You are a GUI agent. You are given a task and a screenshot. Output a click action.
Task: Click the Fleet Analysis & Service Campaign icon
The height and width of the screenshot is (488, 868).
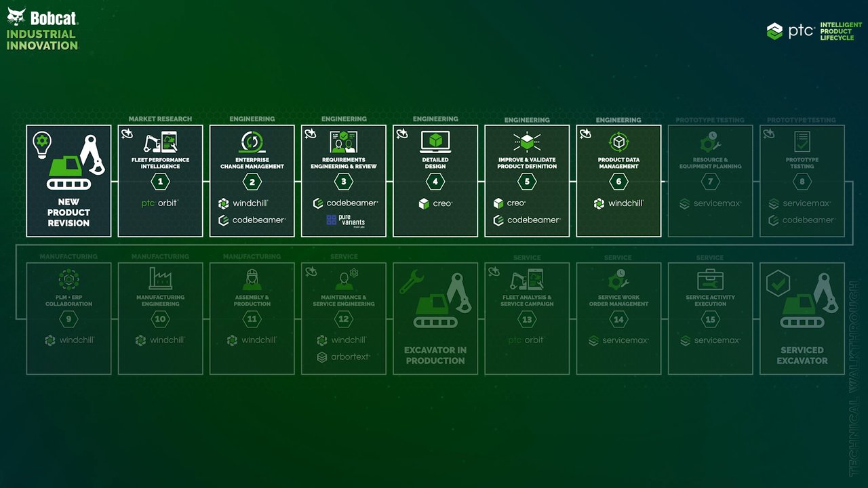527,279
